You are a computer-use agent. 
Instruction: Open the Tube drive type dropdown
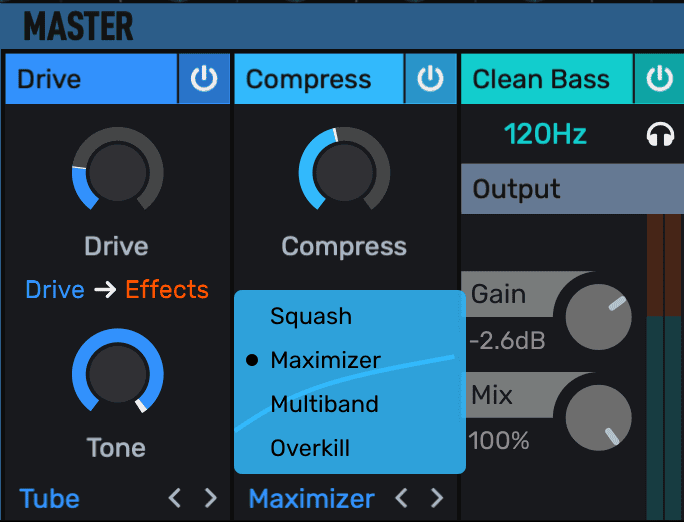click(50, 498)
